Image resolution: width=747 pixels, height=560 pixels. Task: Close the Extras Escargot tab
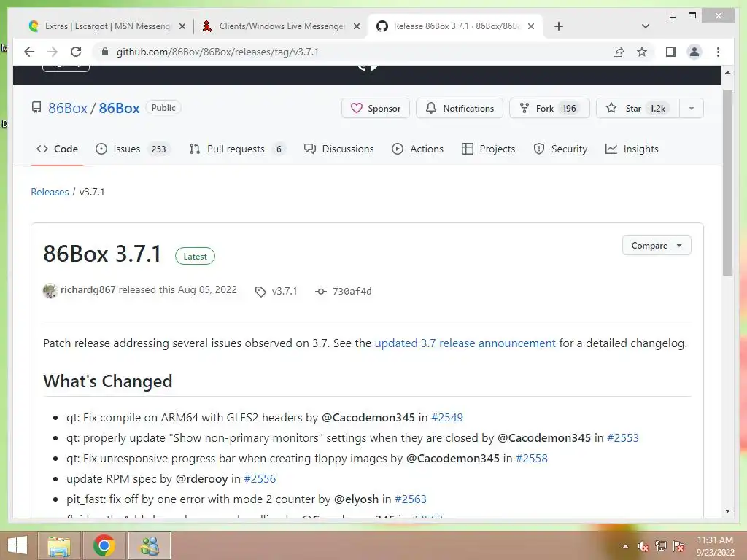click(182, 26)
